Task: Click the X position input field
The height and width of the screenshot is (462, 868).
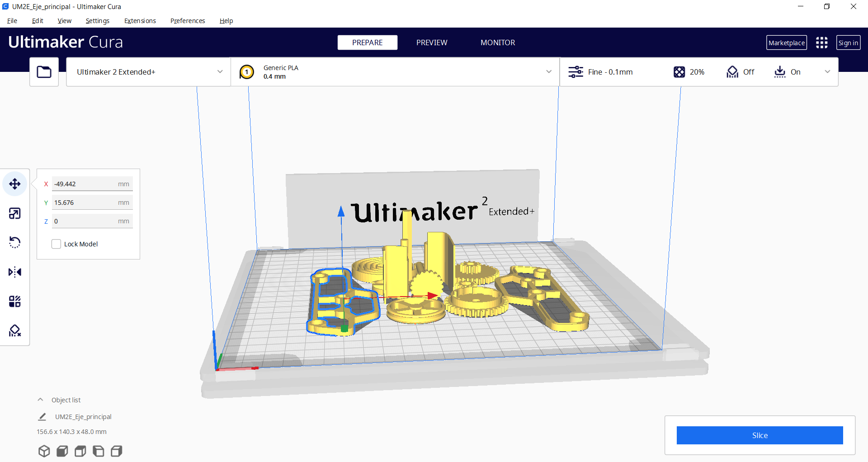Action: click(85, 184)
